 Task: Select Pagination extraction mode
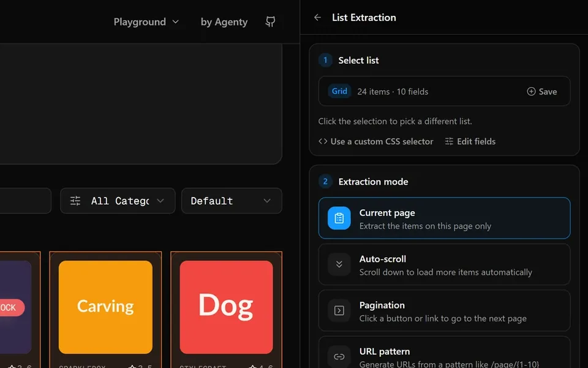[x=445, y=310]
